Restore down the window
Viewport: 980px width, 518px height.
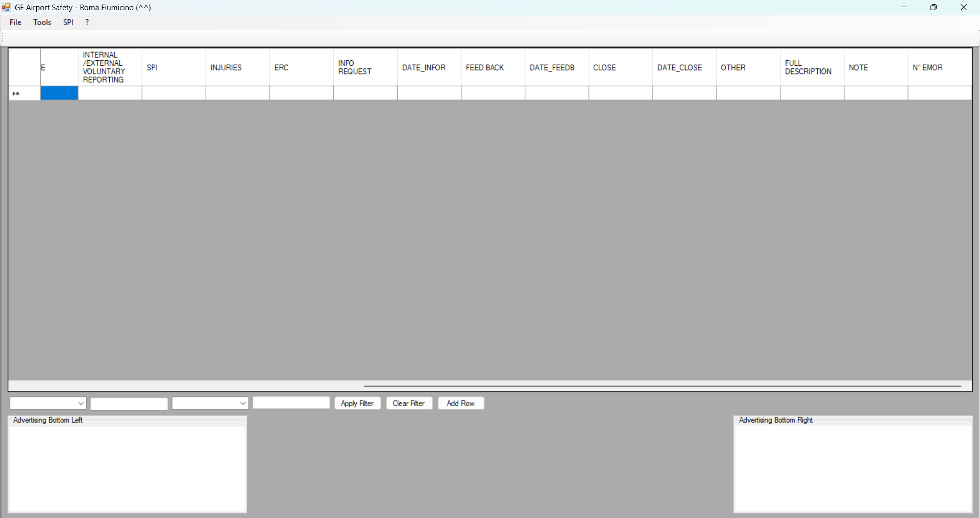pyautogui.click(x=934, y=7)
